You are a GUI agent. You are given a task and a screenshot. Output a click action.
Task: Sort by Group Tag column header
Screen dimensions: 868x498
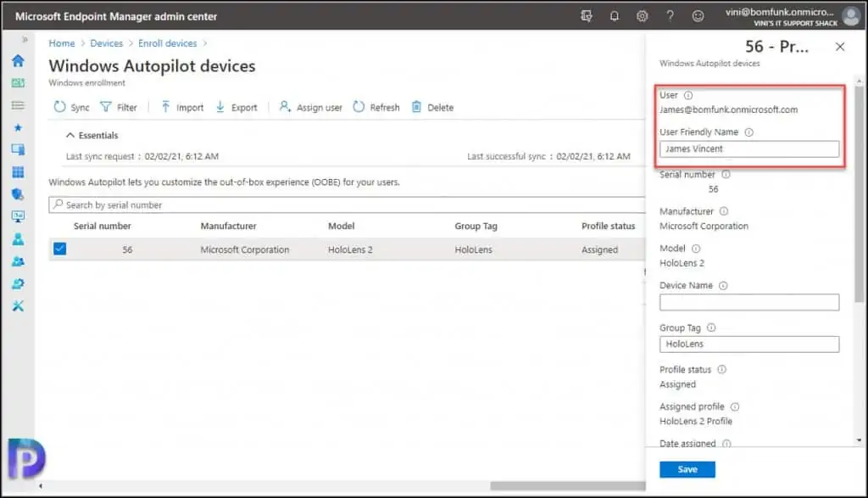[476, 226]
